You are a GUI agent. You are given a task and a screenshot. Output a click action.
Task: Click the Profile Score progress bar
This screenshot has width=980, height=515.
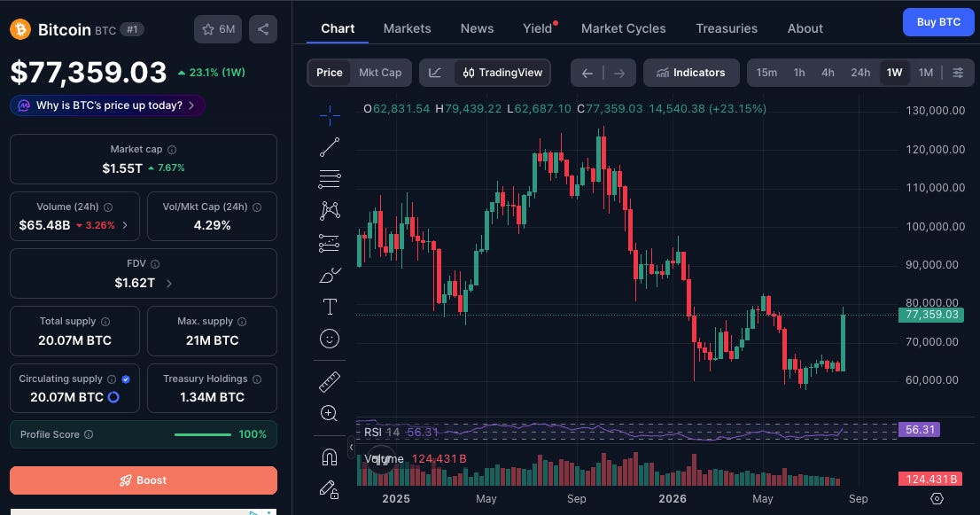[203, 434]
